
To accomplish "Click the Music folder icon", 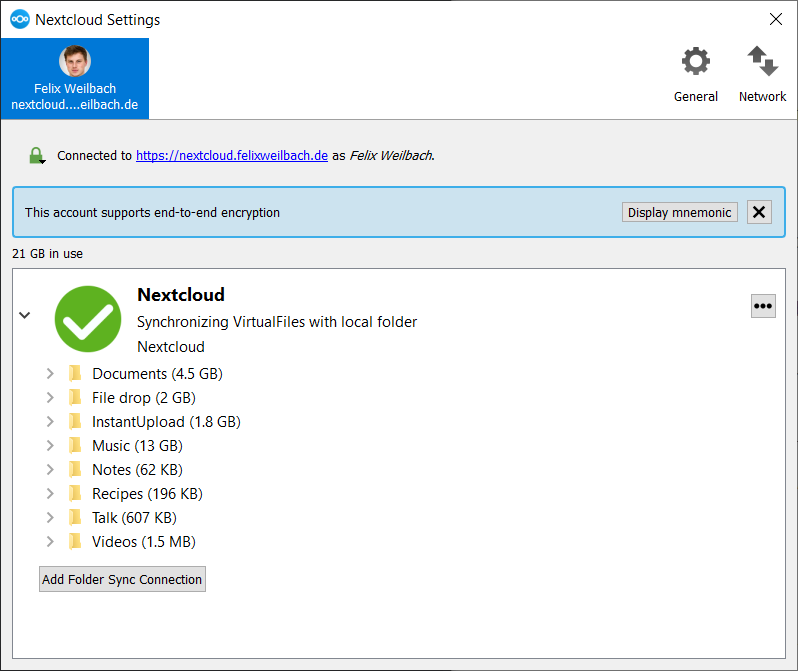I will (75, 446).
